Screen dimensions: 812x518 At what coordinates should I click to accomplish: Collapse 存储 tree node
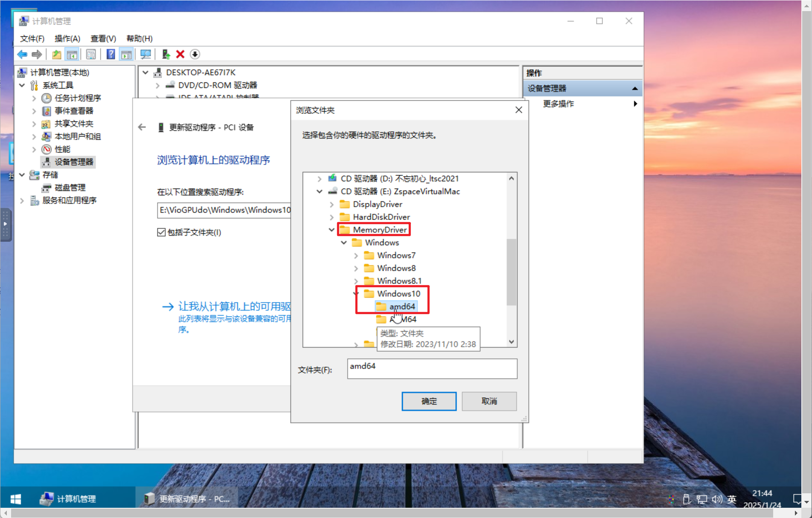22,175
